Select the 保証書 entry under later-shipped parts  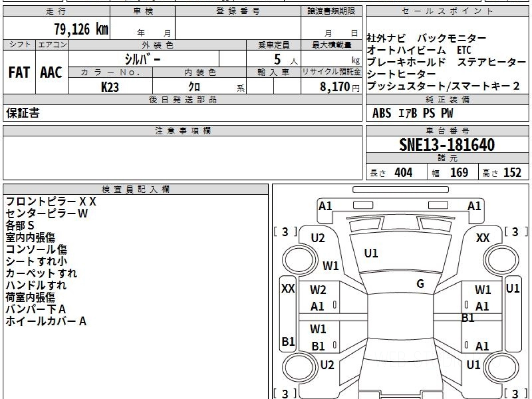click(x=22, y=113)
